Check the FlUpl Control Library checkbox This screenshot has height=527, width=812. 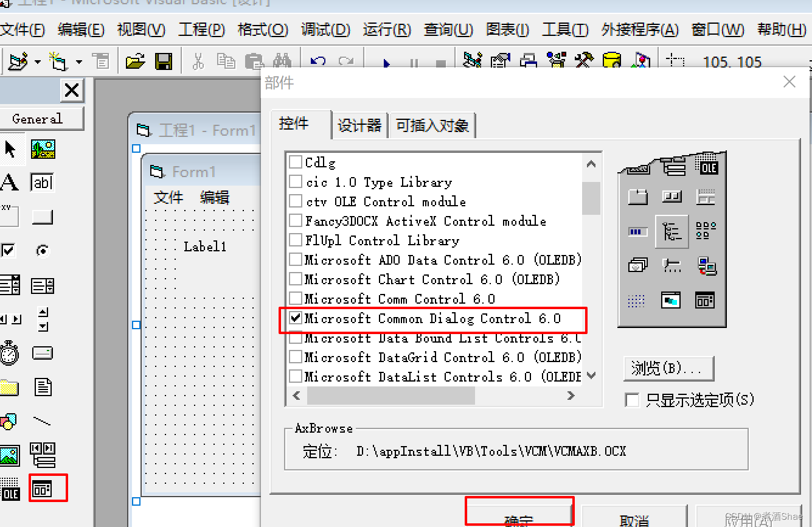point(296,240)
